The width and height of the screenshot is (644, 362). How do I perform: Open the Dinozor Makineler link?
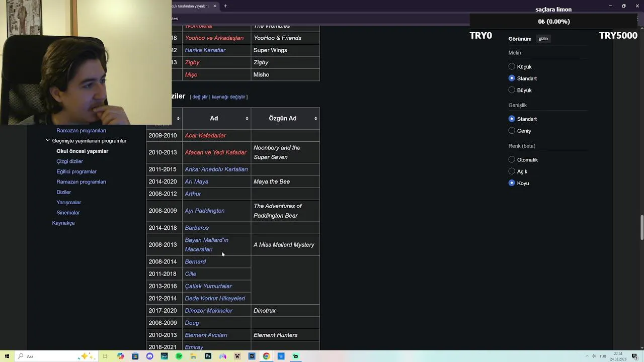(208, 311)
